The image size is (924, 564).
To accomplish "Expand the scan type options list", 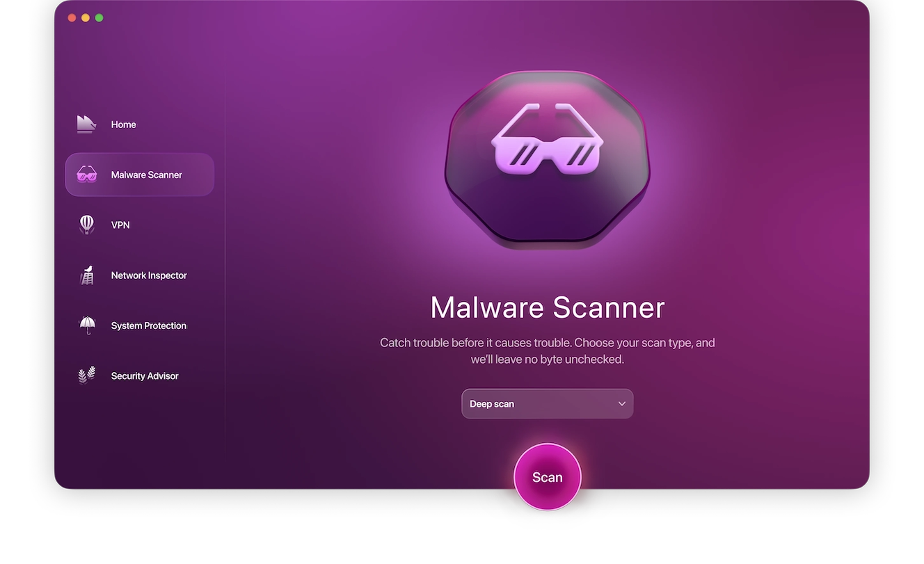I will click(x=548, y=403).
